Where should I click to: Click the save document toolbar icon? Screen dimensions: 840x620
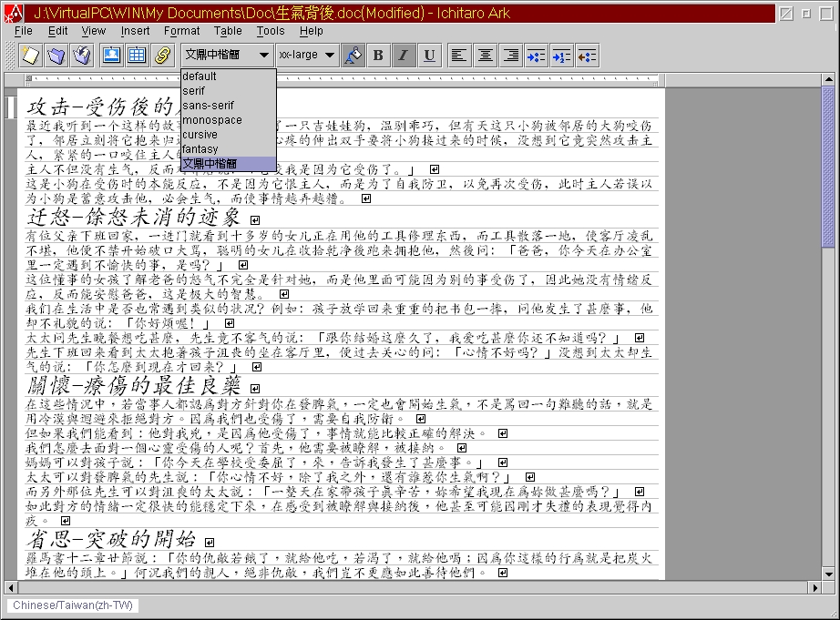point(82,56)
